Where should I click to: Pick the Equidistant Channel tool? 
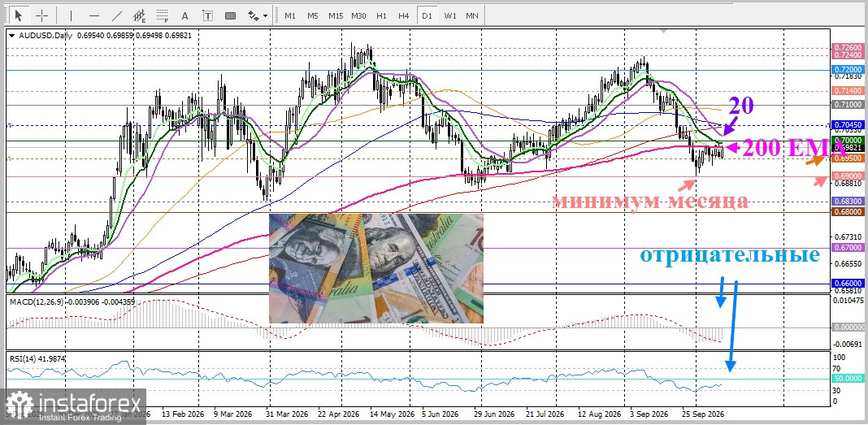point(140,15)
